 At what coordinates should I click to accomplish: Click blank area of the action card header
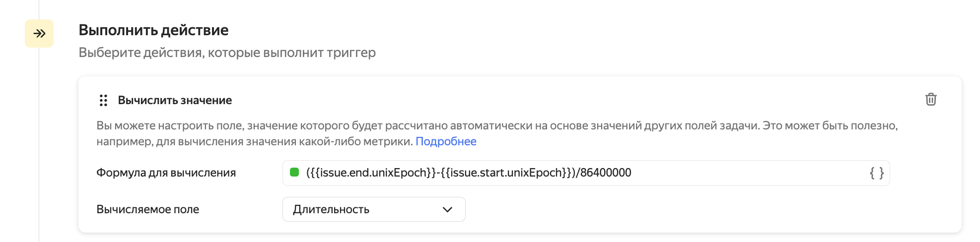click(x=546, y=100)
